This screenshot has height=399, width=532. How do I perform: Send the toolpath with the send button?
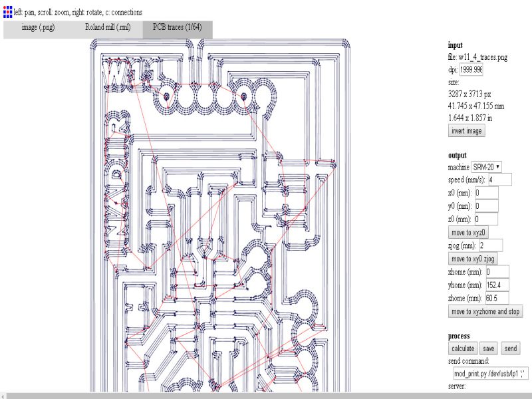pyautogui.click(x=510, y=348)
